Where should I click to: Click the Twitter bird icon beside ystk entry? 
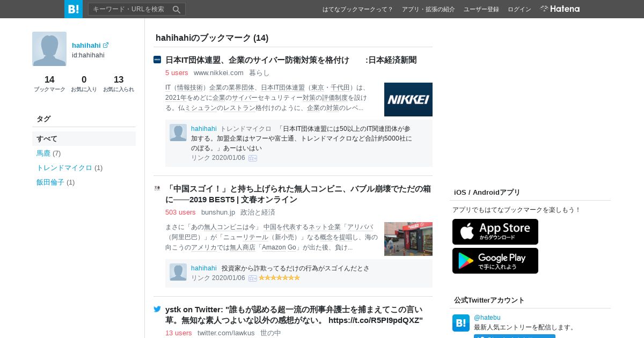tap(157, 309)
